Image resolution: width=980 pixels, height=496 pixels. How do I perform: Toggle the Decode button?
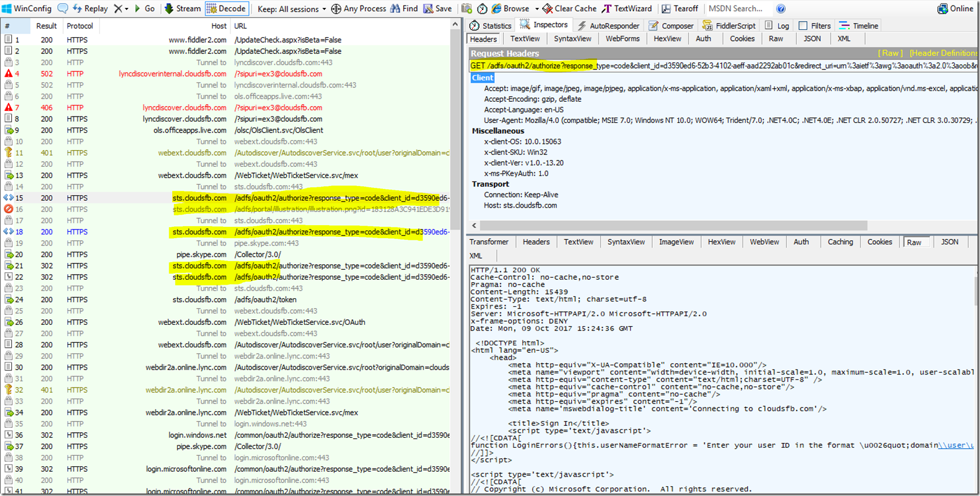226,9
